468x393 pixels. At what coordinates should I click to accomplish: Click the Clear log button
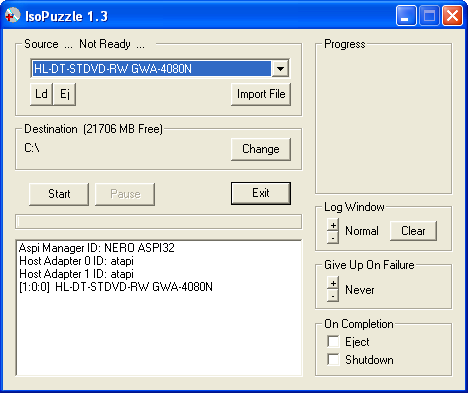(x=413, y=231)
